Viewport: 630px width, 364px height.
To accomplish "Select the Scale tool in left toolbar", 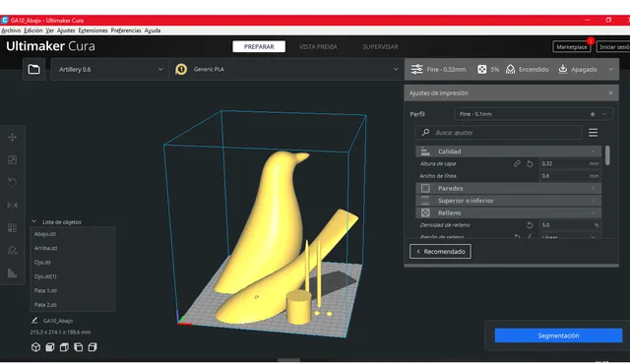I will [12, 160].
